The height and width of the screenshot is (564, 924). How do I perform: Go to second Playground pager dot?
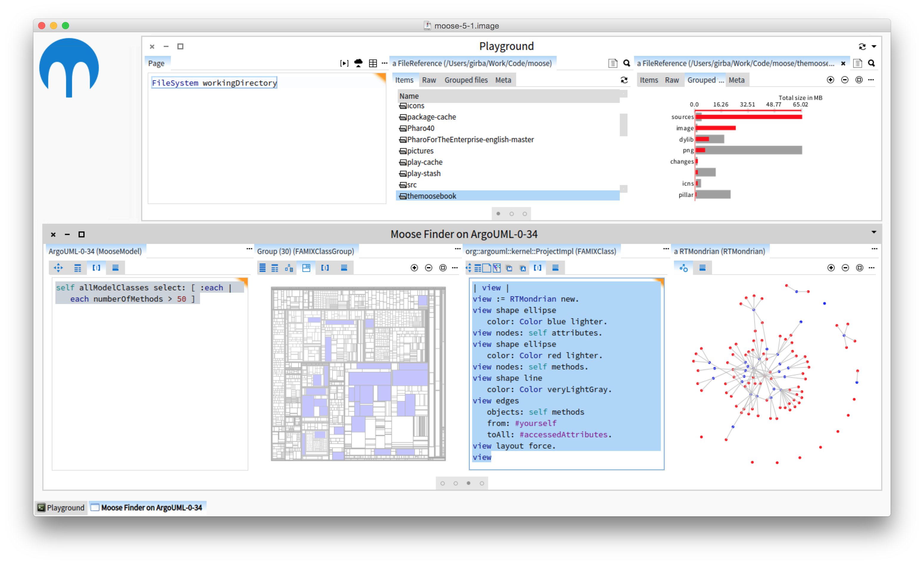click(511, 214)
